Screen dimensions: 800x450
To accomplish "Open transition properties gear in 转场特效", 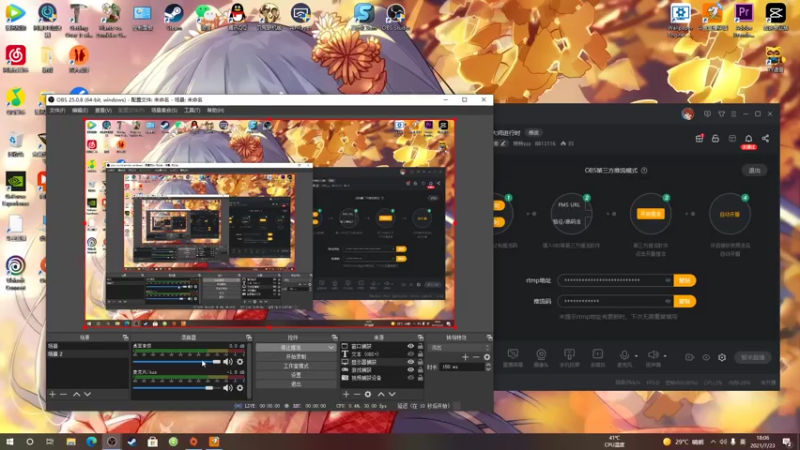I will tap(487, 357).
